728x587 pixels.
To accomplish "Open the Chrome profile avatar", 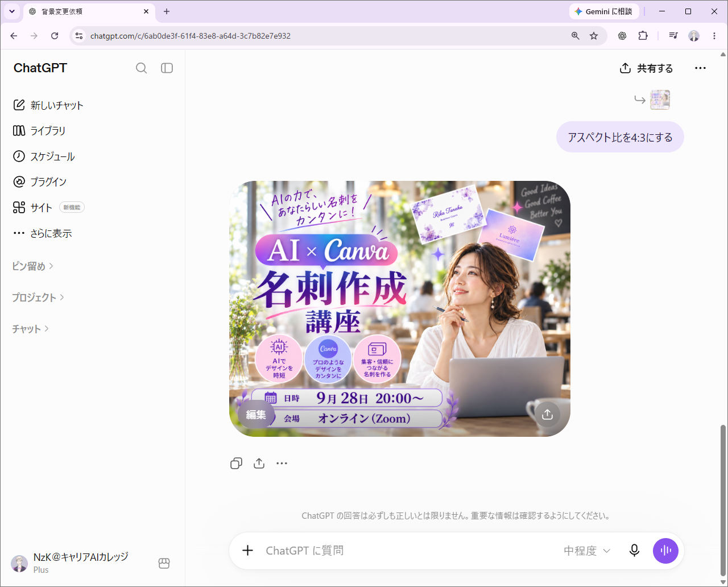I will tap(694, 36).
